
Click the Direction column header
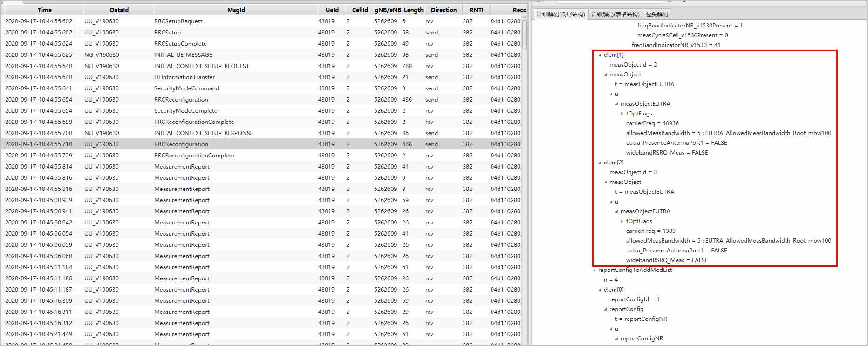click(443, 10)
